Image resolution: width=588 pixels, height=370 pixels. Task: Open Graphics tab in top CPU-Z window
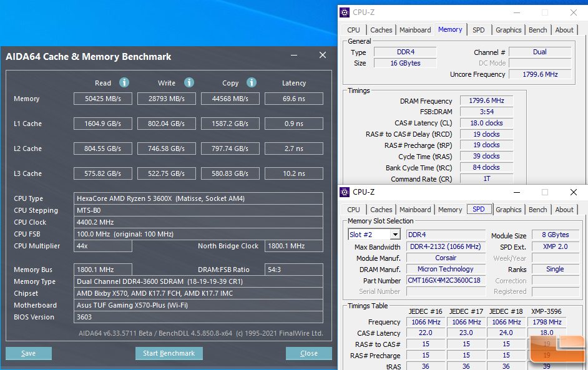tap(509, 30)
